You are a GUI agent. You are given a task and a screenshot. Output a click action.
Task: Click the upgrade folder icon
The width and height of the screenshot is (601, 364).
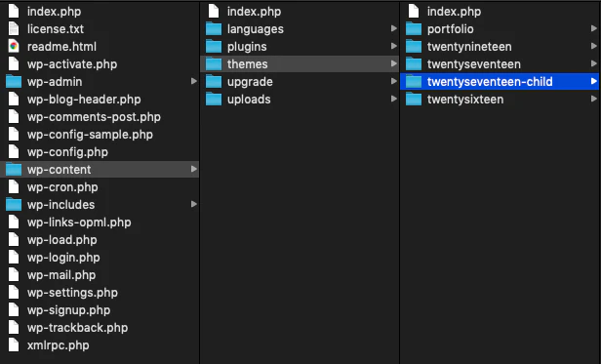coord(214,82)
